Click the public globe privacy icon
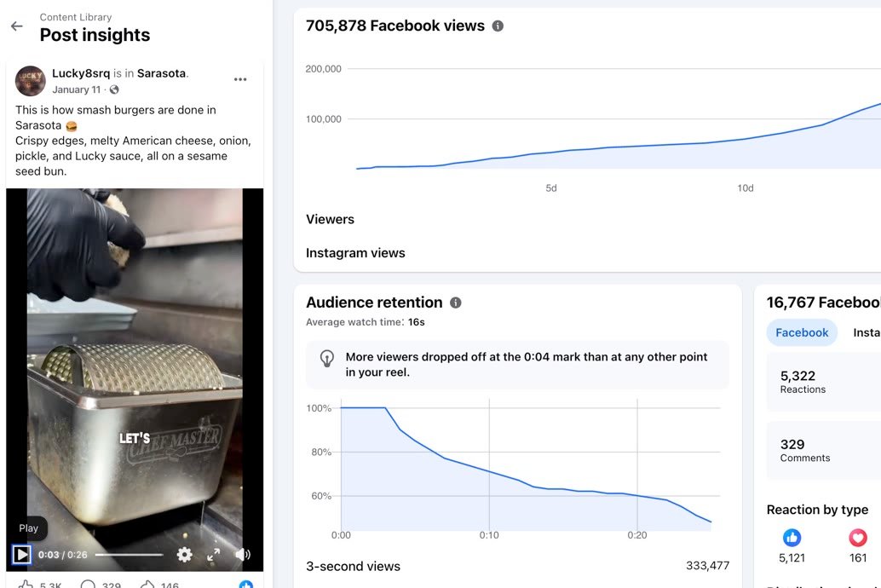This screenshot has width=881, height=588. 114,89
